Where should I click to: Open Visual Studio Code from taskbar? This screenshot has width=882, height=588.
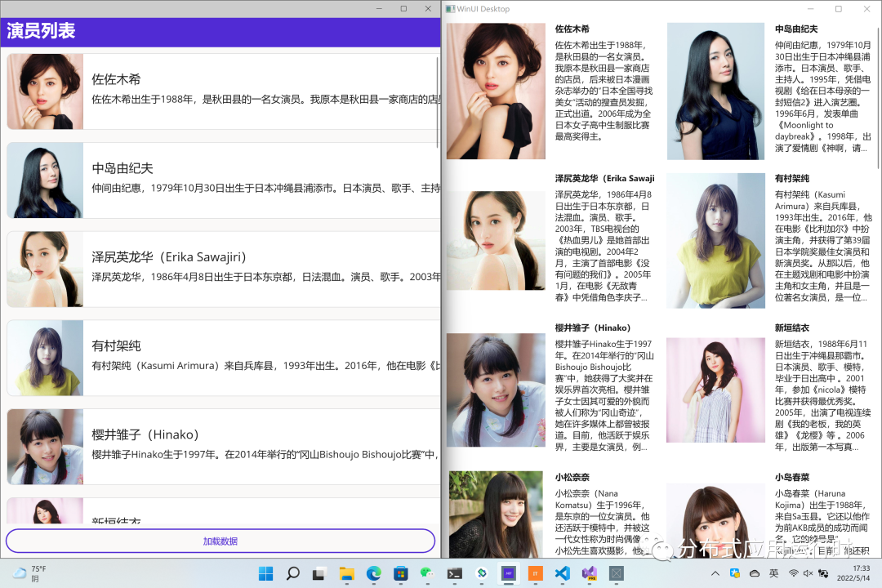[x=562, y=573]
